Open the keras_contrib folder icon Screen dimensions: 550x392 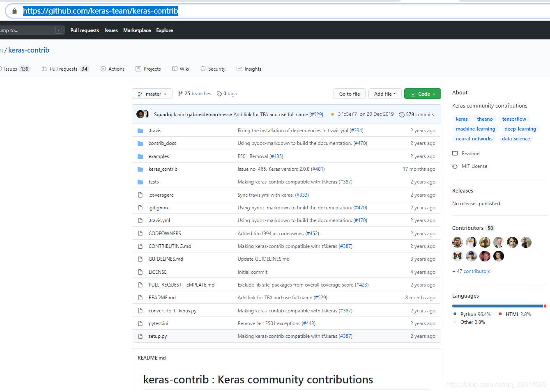[x=140, y=169]
